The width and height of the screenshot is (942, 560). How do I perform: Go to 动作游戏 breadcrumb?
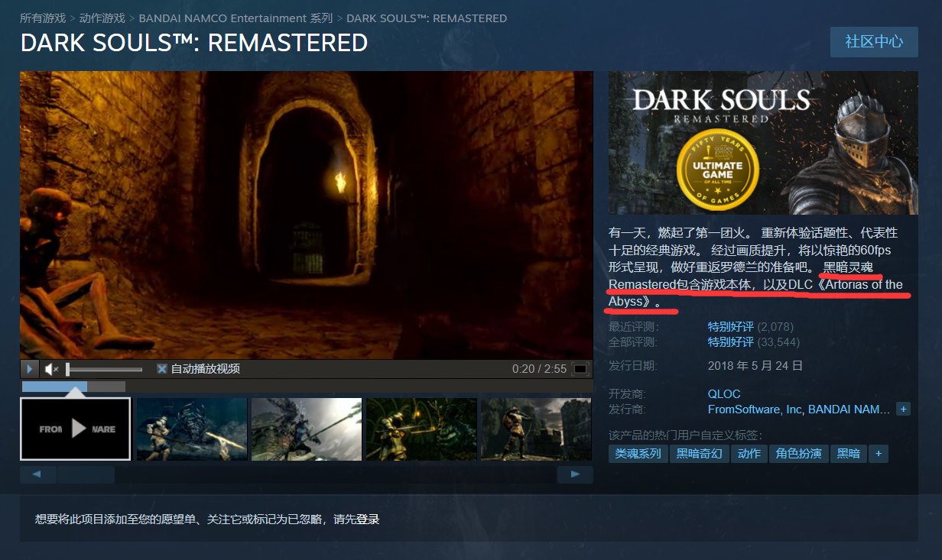tap(102, 18)
